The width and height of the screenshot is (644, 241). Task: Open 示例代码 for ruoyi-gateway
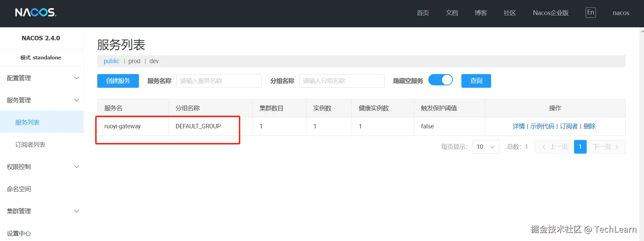[x=542, y=126]
